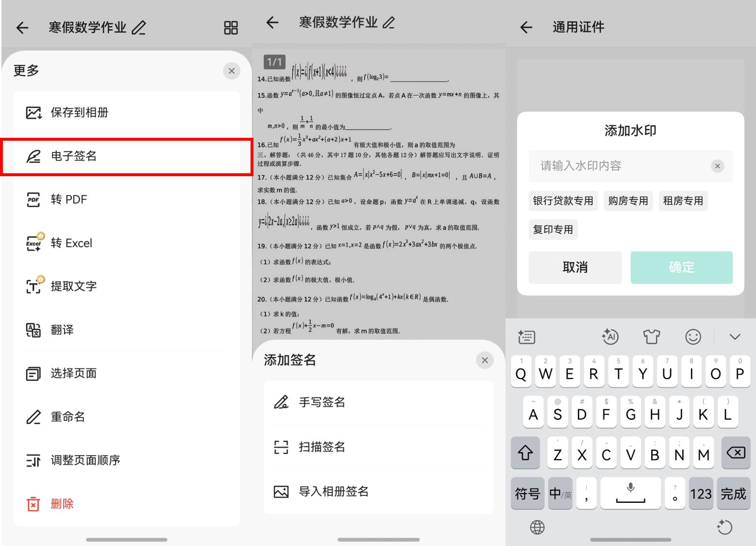Choose 电子签名 menu entry
756x546 pixels.
126,156
